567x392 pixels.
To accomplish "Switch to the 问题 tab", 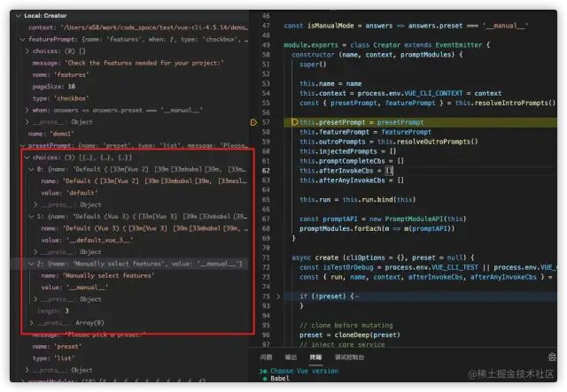I will (266, 357).
